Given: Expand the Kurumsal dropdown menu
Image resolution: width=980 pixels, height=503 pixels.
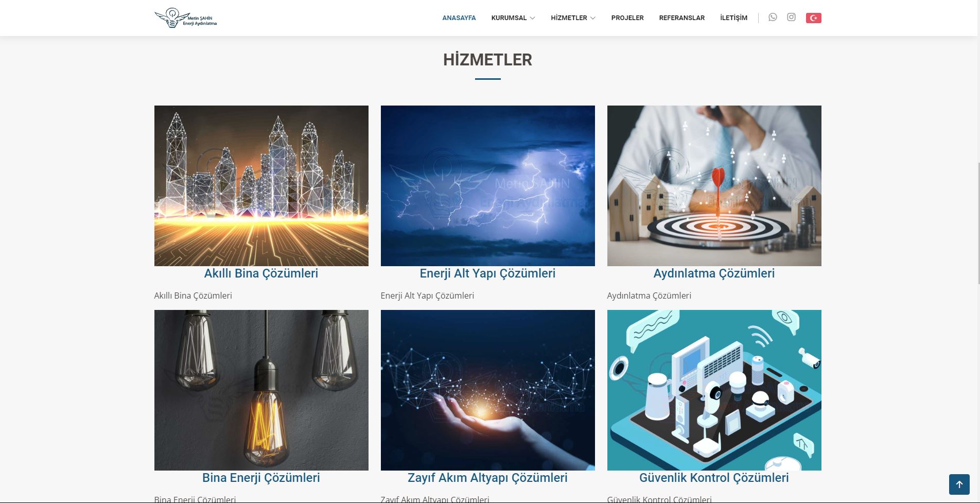Looking at the screenshot, I should point(513,18).
